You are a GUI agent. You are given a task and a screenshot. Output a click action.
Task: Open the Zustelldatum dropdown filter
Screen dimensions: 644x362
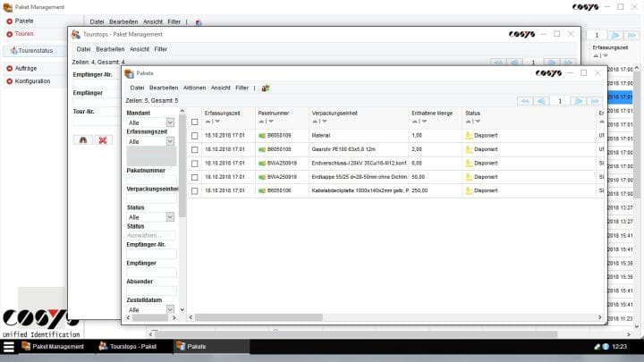point(170,309)
